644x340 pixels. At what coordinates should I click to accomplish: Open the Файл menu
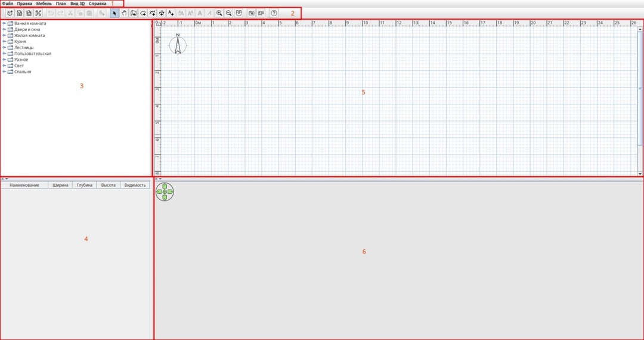pos(7,4)
